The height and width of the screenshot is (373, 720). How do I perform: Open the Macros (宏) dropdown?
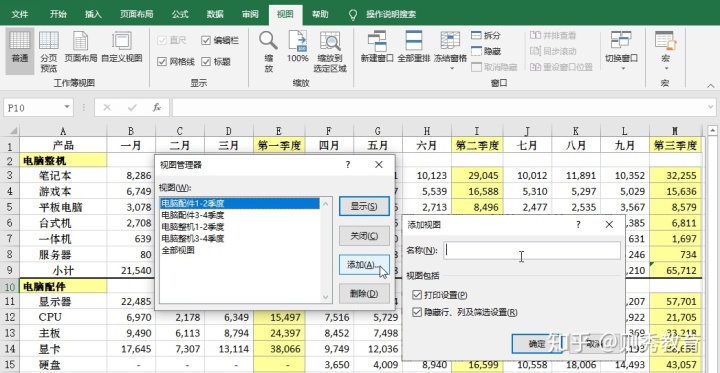(x=665, y=51)
